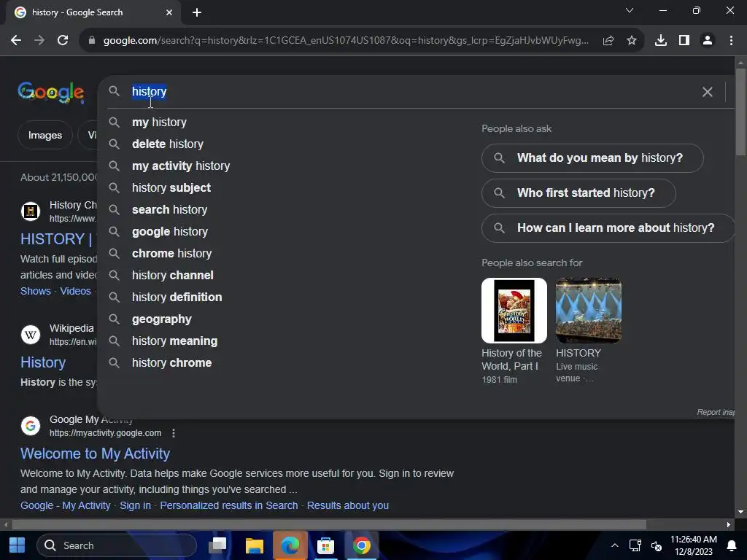
Task: Click the horizontal scrollbar thumb
Action: [329, 525]
